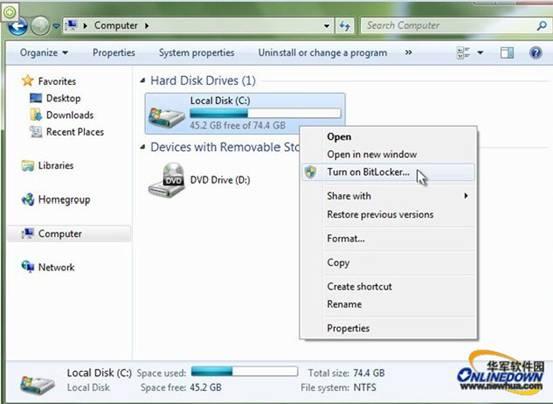Click the magnifier search icon
The image size is (553, 404).
pos(542,25)
